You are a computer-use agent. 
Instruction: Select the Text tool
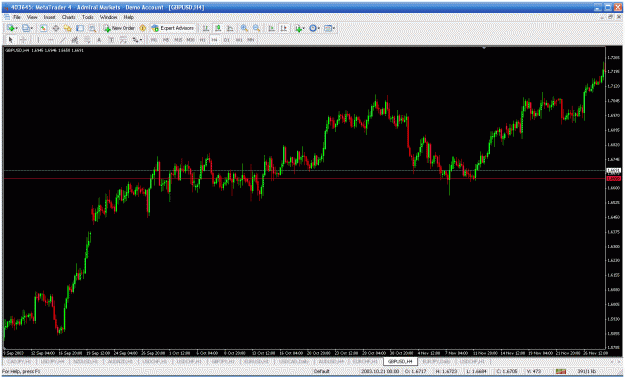99,40
